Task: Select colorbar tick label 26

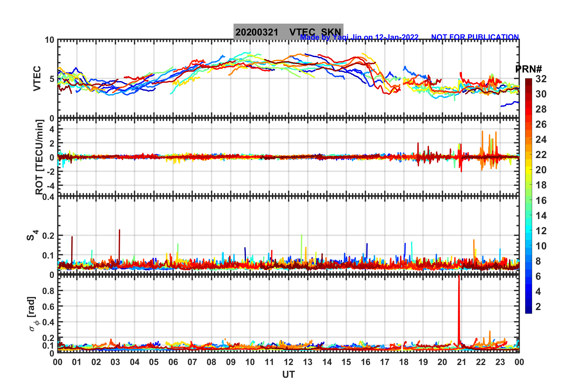Action: pos(541,124)
